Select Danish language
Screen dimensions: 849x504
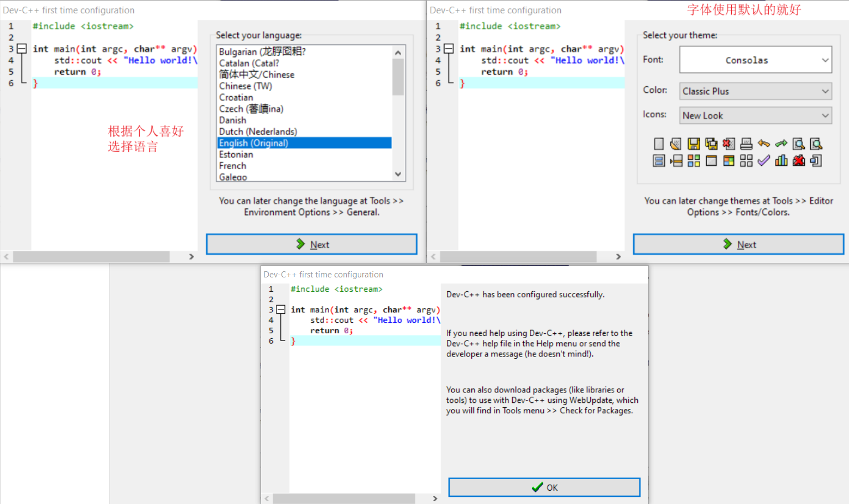304,120
